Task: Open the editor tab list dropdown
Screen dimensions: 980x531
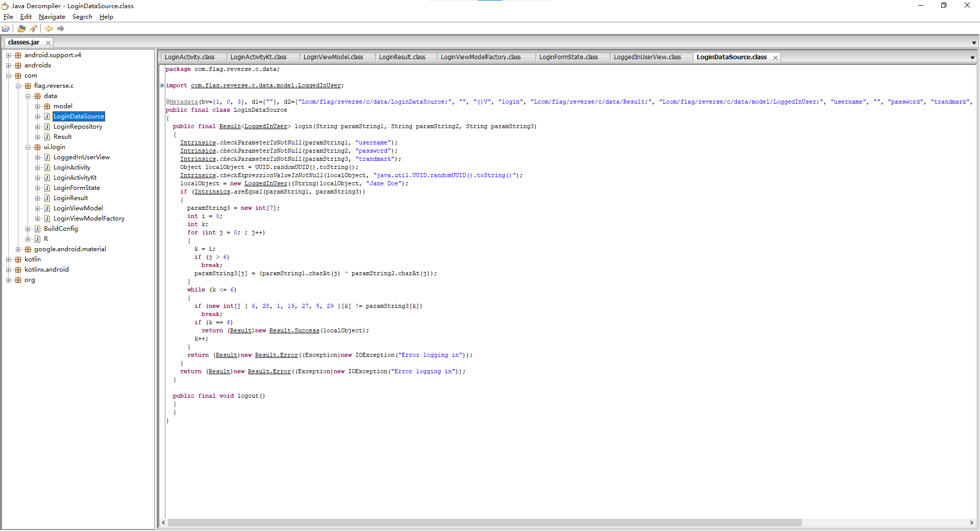Action: [972, 58]
